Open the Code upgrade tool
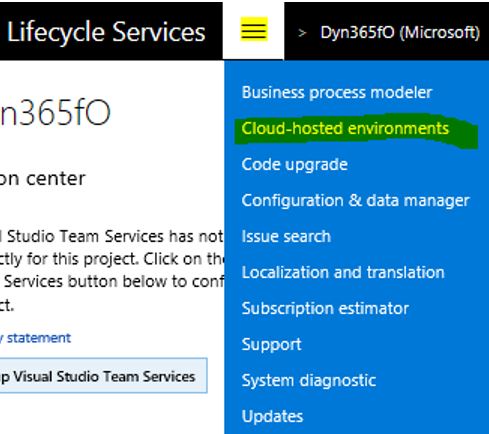Viewport: 489px width, 434px height. point(295,164)
